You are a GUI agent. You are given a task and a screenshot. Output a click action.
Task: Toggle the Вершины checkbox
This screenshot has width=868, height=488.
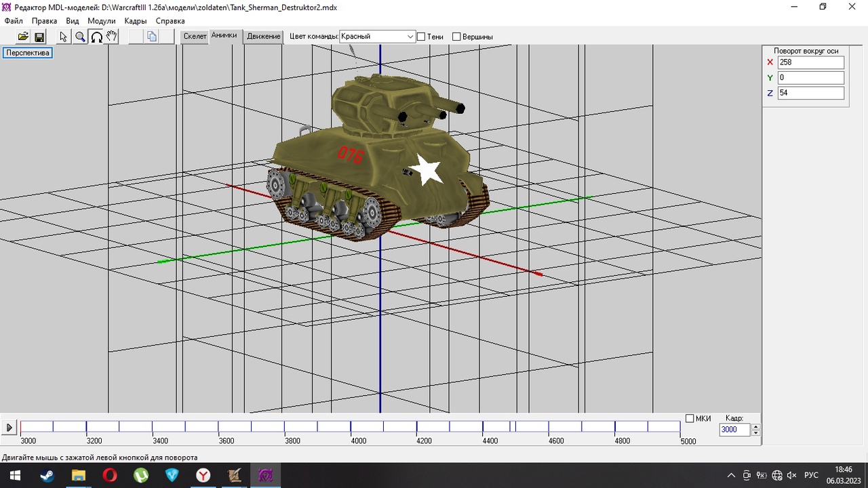pyautogui.click(x=456, y=37)
